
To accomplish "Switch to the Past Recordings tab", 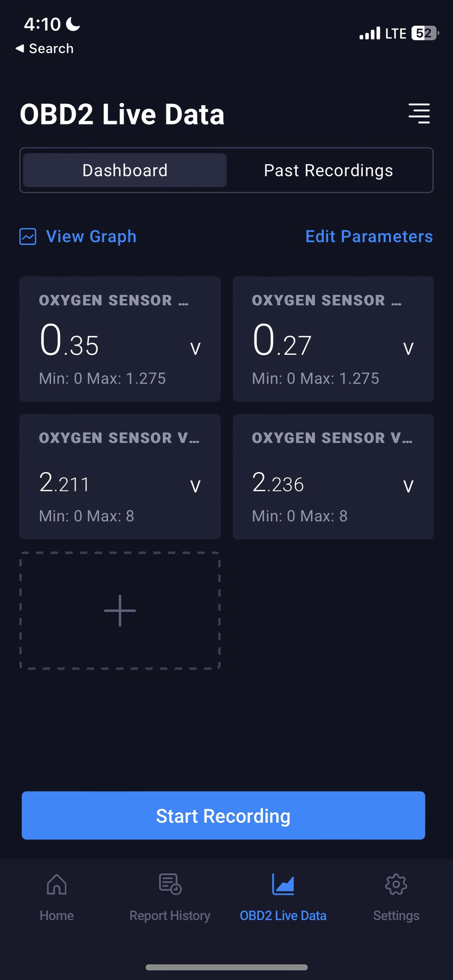I will (x=328, y=170).
